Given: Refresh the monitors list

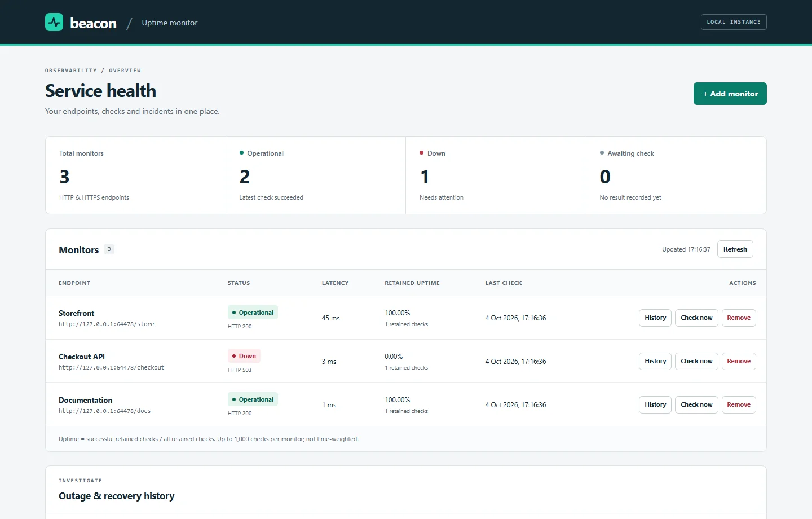Looking at the screenshot, I should [735, 249].
